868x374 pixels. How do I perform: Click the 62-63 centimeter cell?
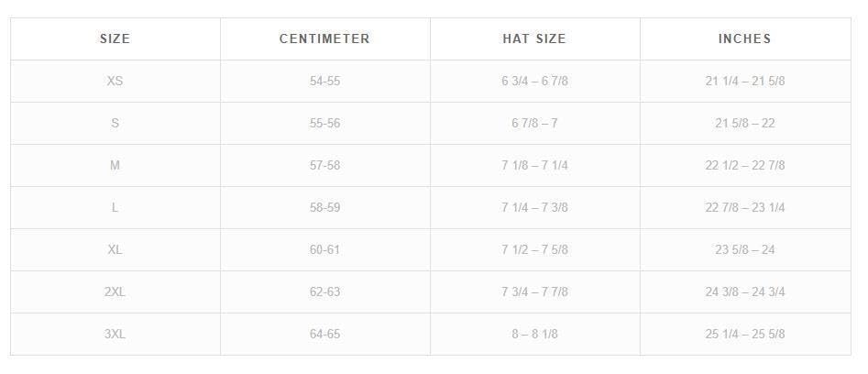(x=324, y=291)
